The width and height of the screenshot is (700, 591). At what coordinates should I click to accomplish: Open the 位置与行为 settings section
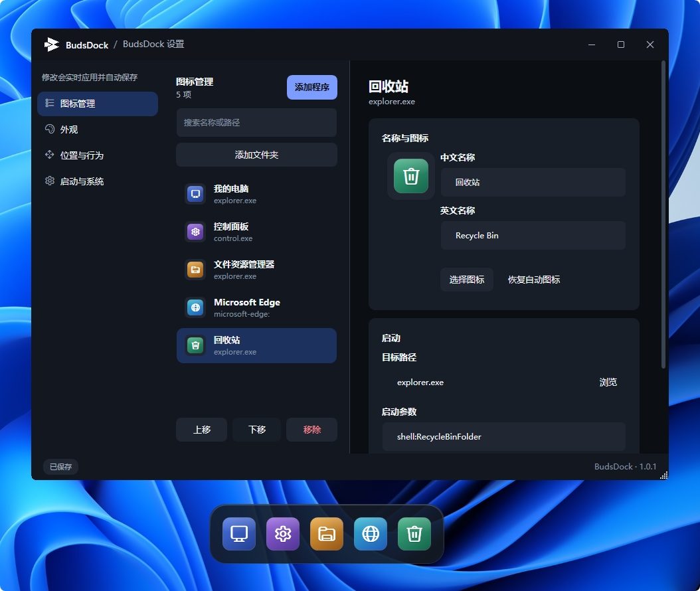98,155
